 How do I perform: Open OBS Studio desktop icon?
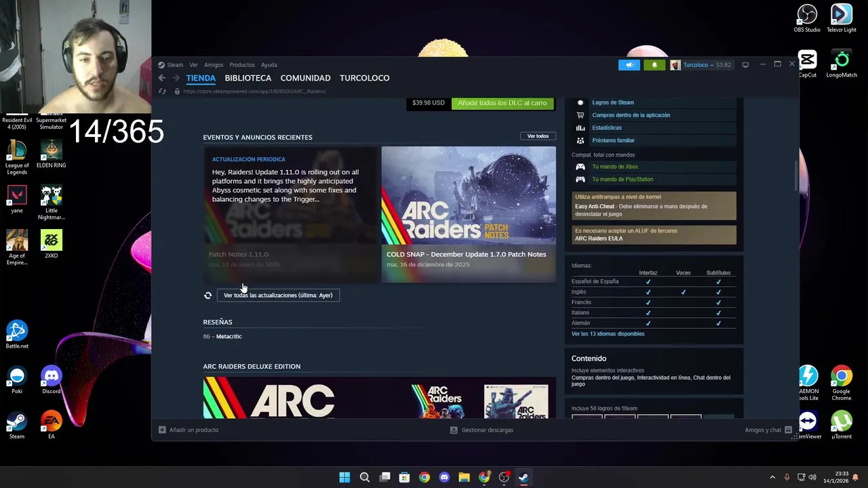(807, 18)
